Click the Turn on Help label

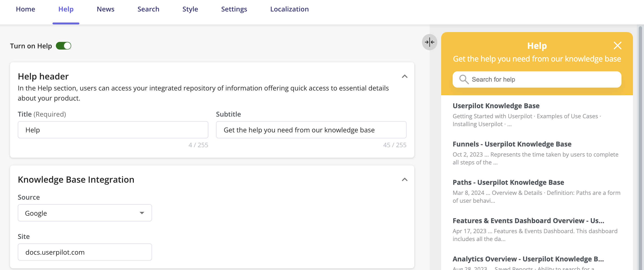click(x=31, y=46)
